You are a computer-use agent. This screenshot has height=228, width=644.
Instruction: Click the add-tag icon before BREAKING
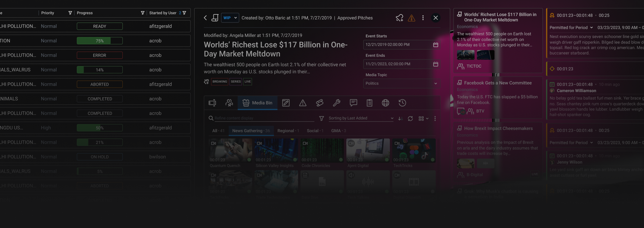point(206,82)
